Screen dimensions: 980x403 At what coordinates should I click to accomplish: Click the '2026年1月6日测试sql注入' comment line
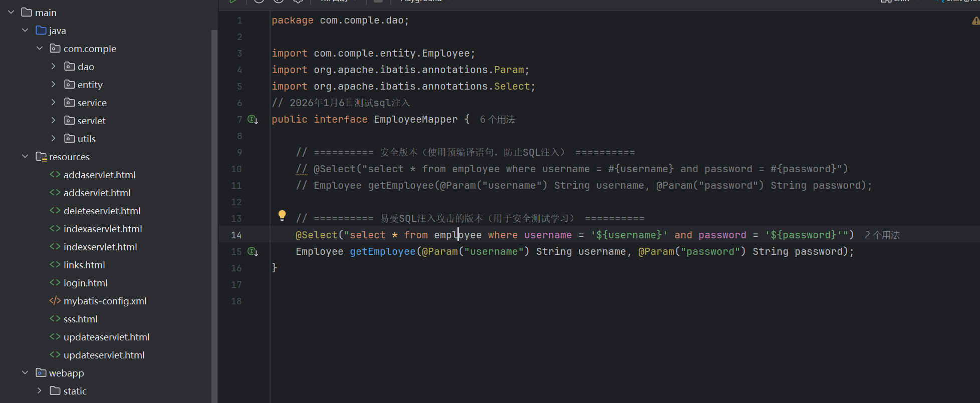pyautogui.click(x=341, y=103)
